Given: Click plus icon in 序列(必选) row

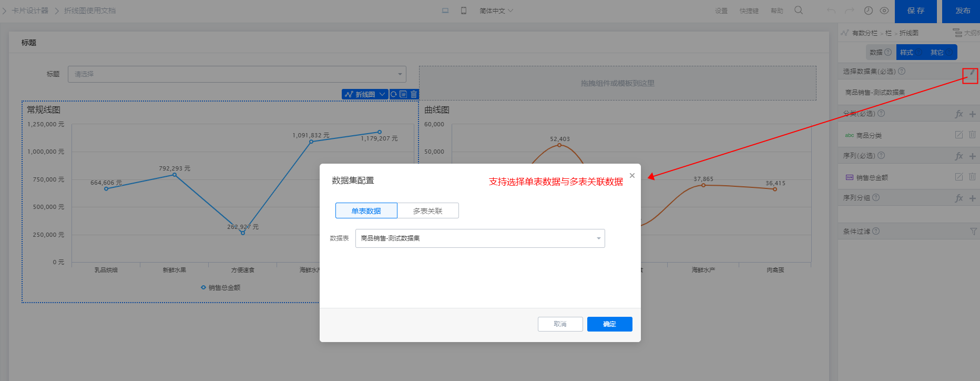Looking at the screenshot, I should tap(972, 156).
